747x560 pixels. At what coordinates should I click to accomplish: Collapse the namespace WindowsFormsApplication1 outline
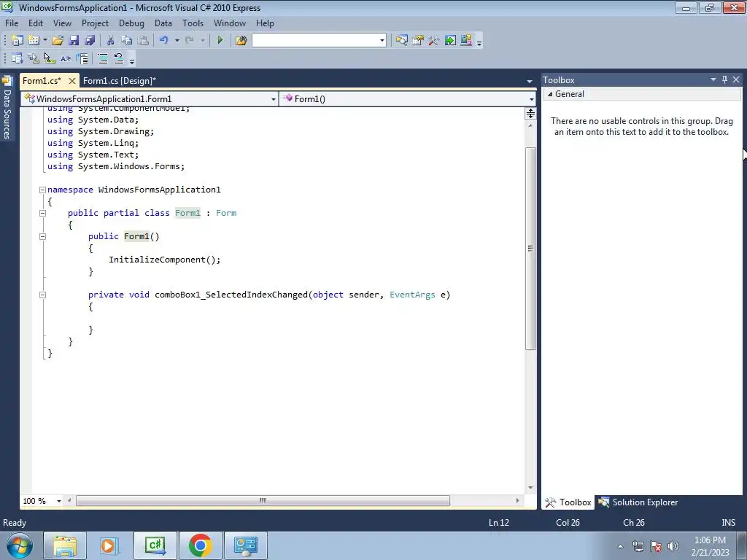click(x=42, y=190)
